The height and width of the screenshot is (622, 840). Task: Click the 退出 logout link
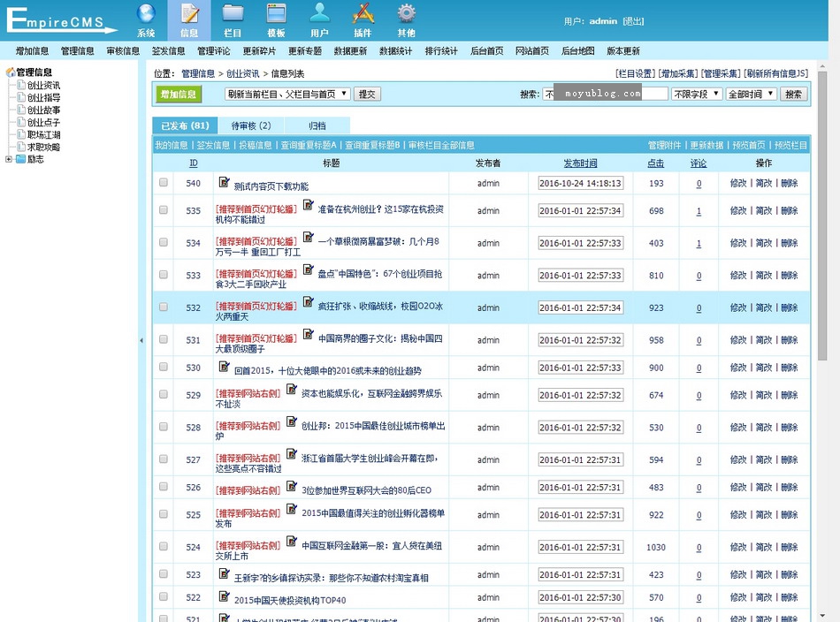pyautogui.click(x=633, y=21)
